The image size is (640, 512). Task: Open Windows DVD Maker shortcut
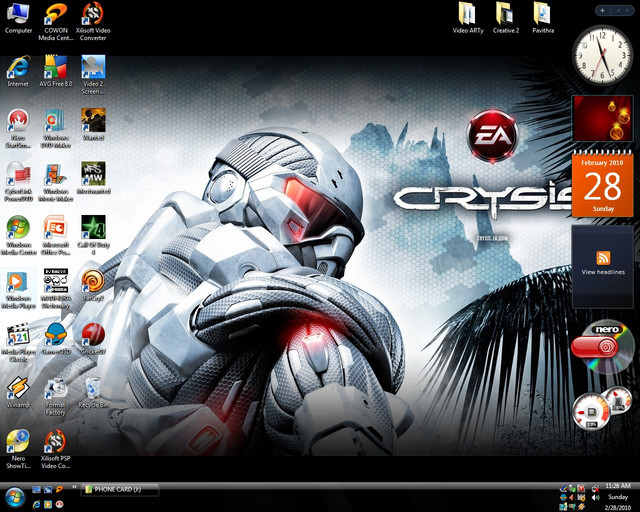coord(56,129)
